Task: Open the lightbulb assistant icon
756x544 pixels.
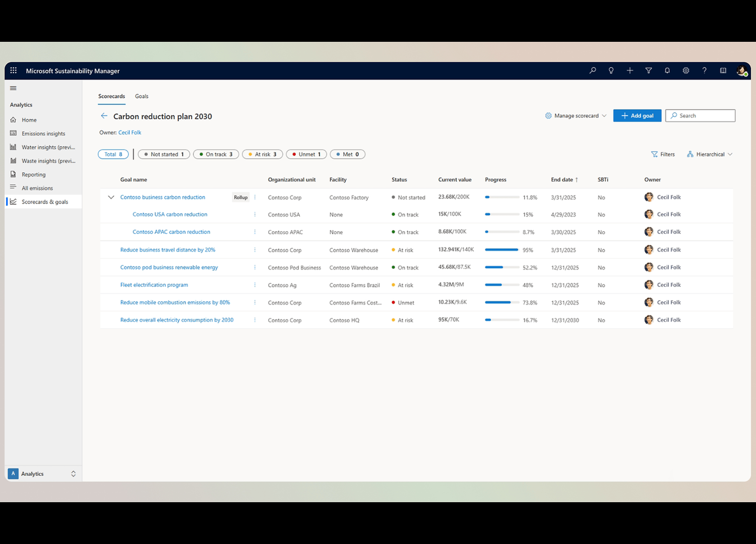Action: (611, 71)
